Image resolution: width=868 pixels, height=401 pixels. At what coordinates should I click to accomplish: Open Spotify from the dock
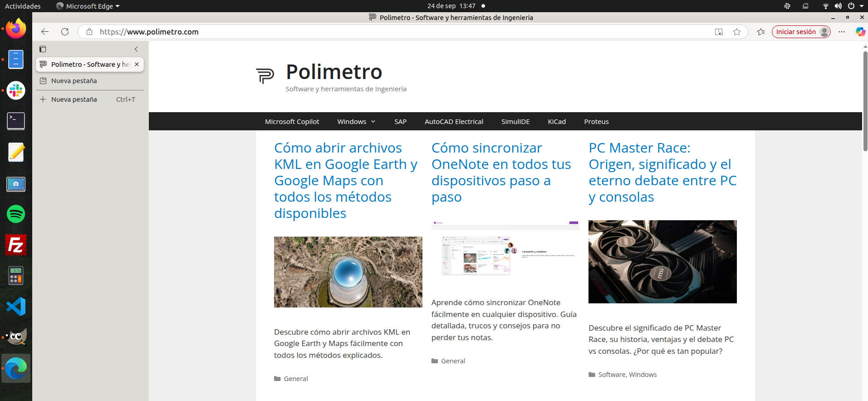[16, 214]
